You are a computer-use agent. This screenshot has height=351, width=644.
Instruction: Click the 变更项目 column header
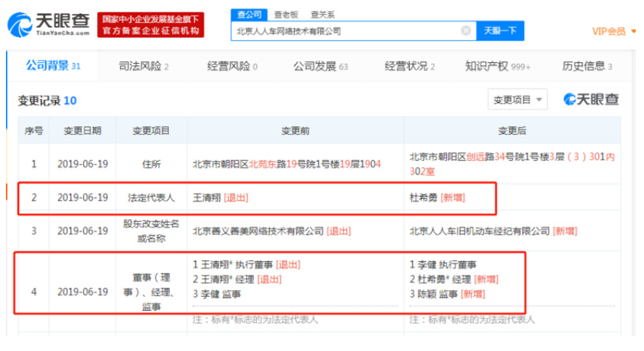click(151, 131)
